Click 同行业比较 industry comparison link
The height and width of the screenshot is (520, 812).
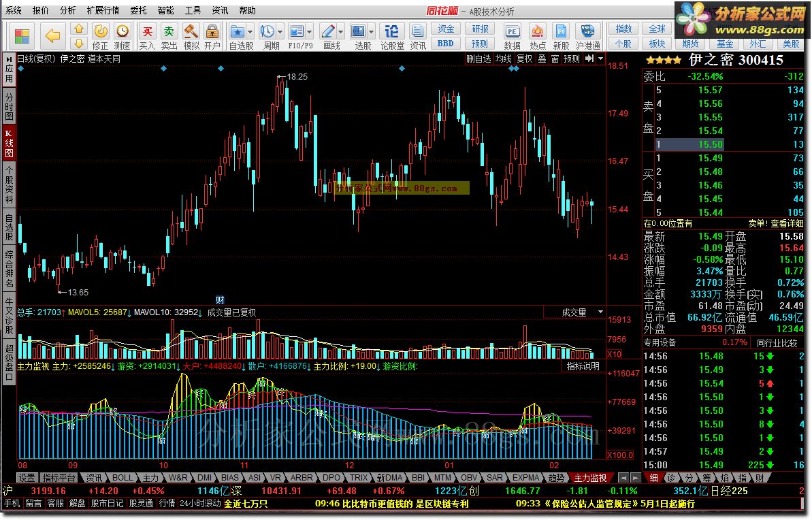777,343
